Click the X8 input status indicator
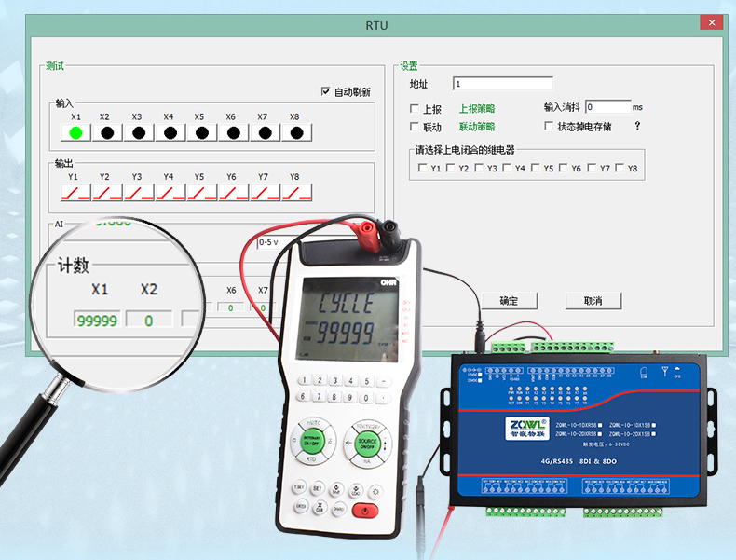This screenshot has width=736, height=560. pos(295,132)
